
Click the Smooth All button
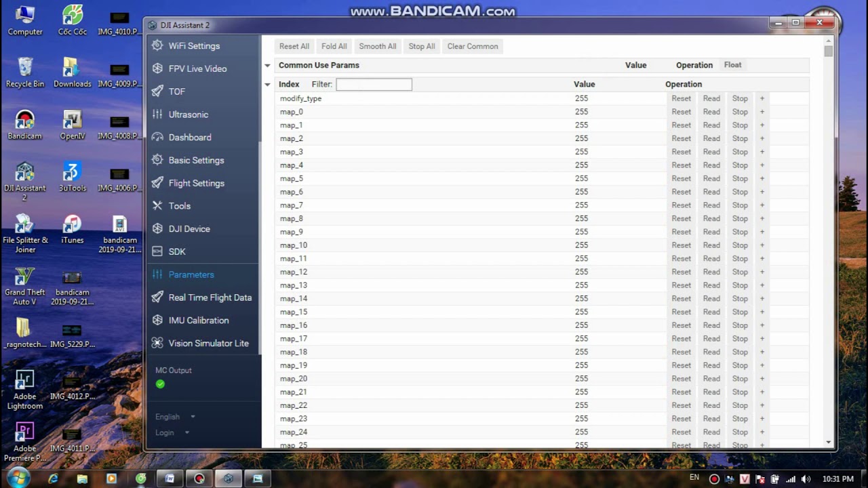click(378, 46)
